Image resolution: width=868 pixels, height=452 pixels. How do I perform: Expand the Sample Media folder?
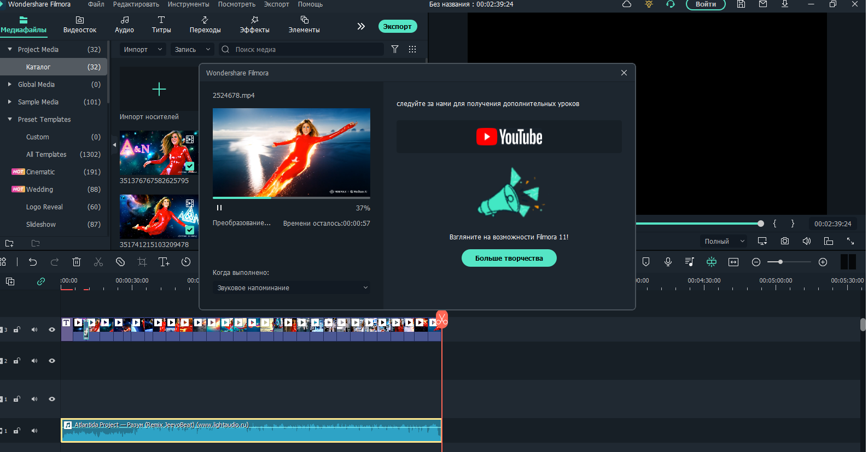point(10,102)
